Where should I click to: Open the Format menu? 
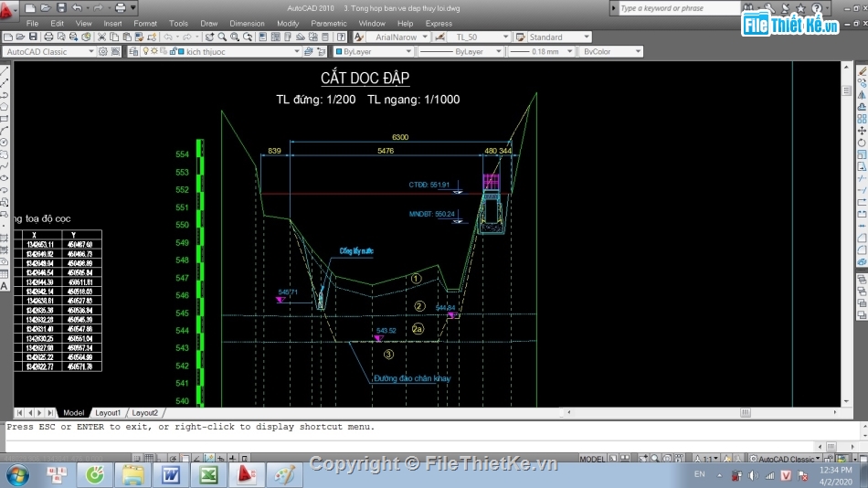pos(145,23)
